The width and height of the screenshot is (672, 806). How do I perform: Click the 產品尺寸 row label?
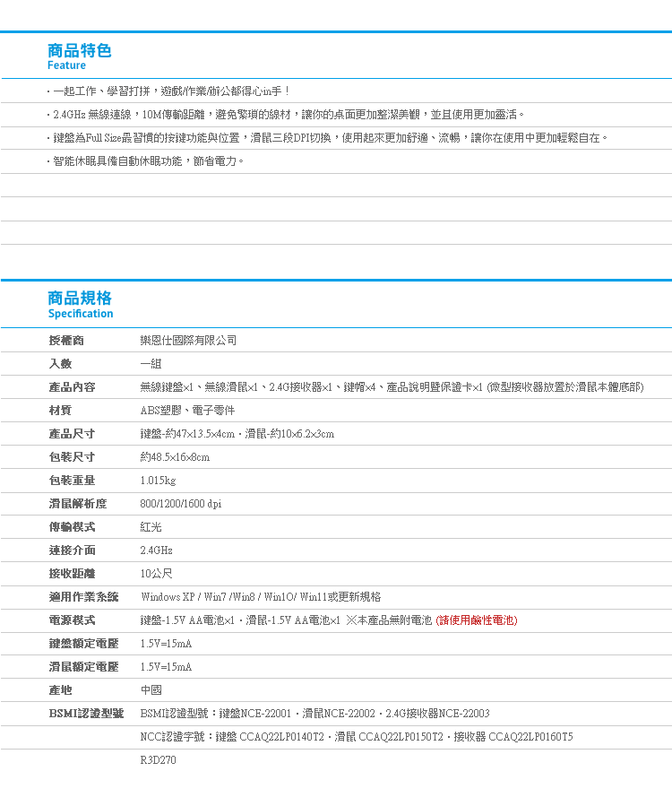point(72,434)
